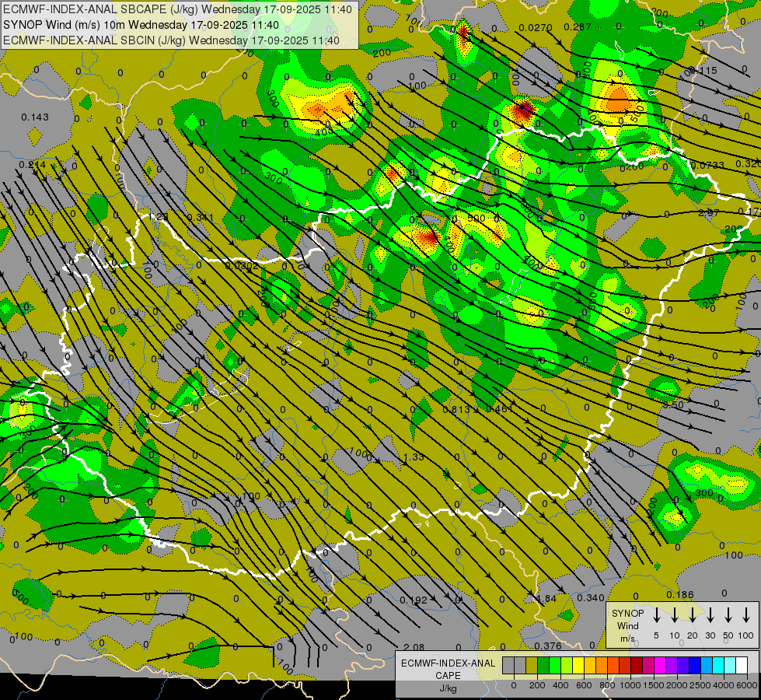Click the 20 m/s wind arrow in legend

pos(693,615)
